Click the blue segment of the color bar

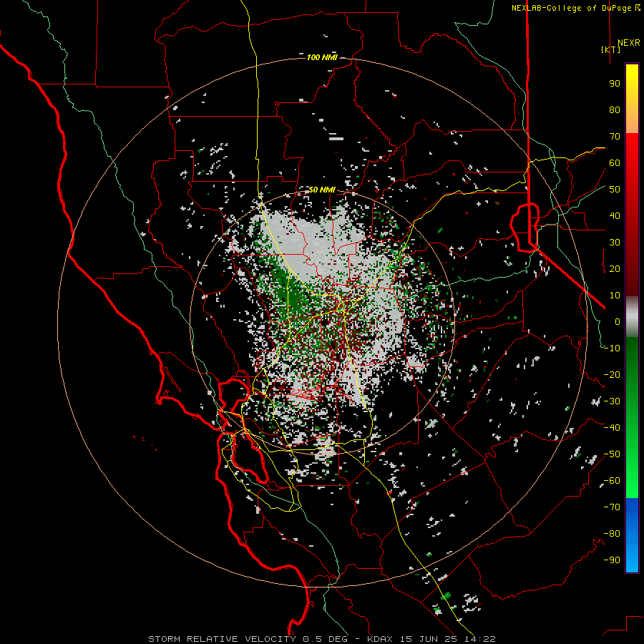coord(632,535)
